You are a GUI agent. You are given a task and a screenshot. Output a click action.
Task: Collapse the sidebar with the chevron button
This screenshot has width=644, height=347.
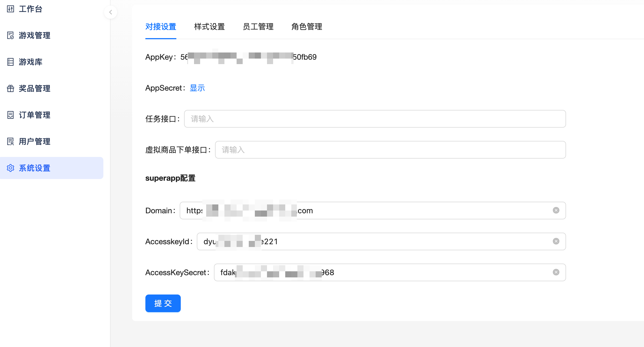[111, 12]
